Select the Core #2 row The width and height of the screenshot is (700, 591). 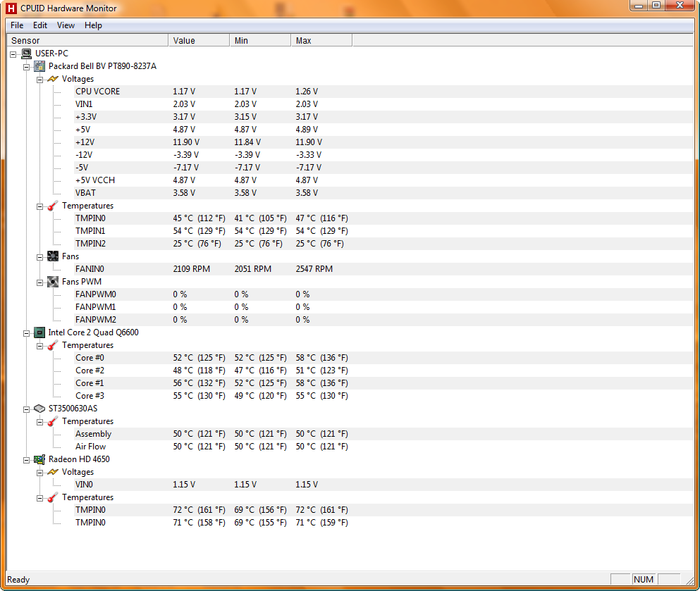pyautogui.click(x=383, y=371)
